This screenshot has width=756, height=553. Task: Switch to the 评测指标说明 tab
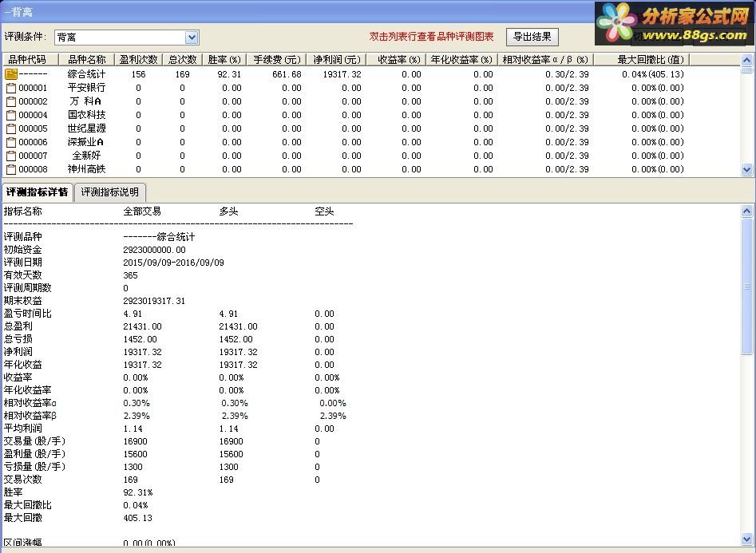[110, 192]
